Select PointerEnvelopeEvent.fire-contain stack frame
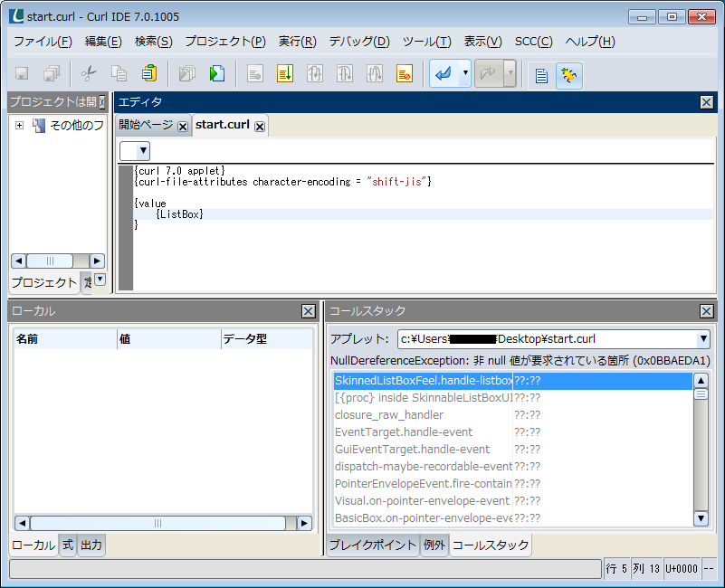Image resolution: width=725 pixels, height=588 pixels. 513,484
